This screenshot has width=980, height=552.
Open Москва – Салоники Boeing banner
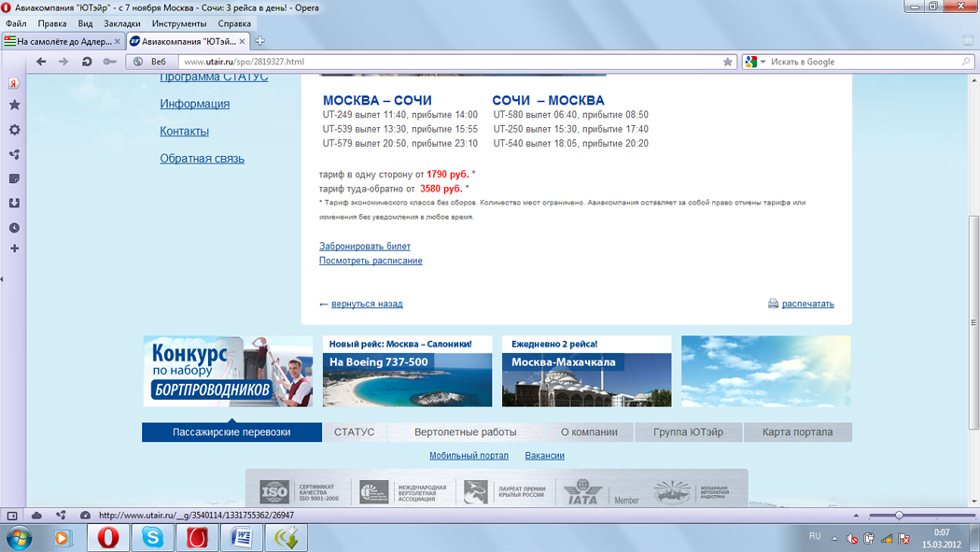click(x=407, y=372)
